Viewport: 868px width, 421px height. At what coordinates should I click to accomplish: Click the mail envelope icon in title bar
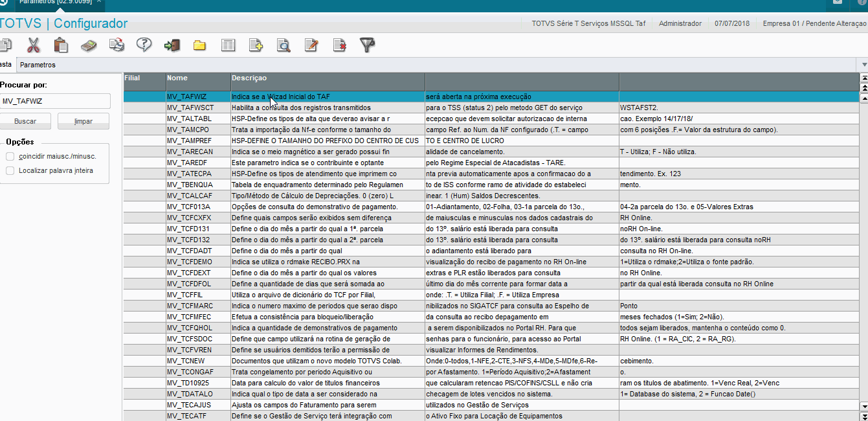pos(838,2)
